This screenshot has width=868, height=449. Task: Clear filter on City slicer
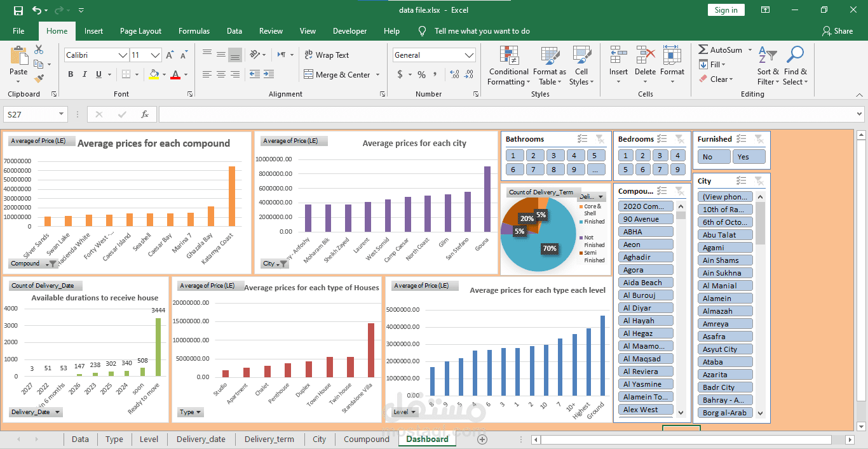tap(759, 181)
